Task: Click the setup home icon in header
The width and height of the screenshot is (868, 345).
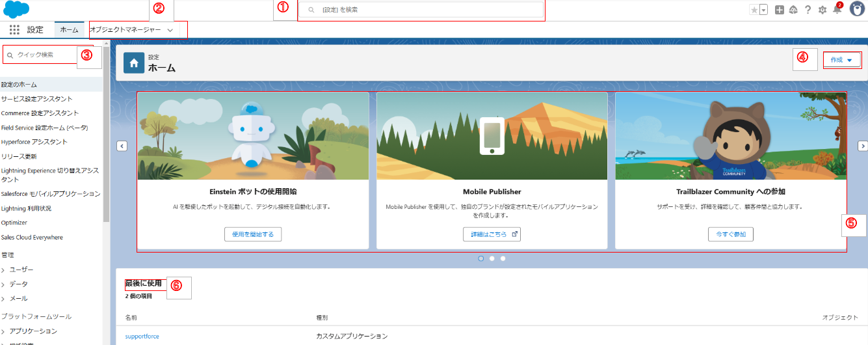Action: click(133, 63)
